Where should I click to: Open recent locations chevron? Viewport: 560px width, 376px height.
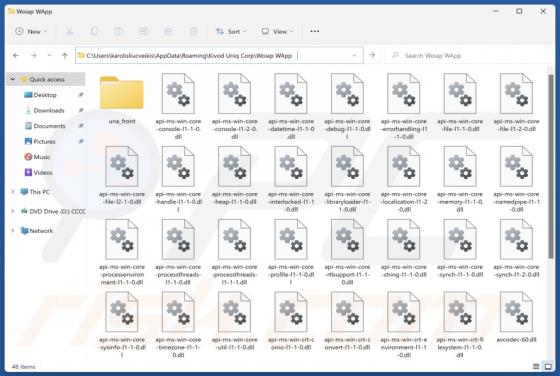49,55
